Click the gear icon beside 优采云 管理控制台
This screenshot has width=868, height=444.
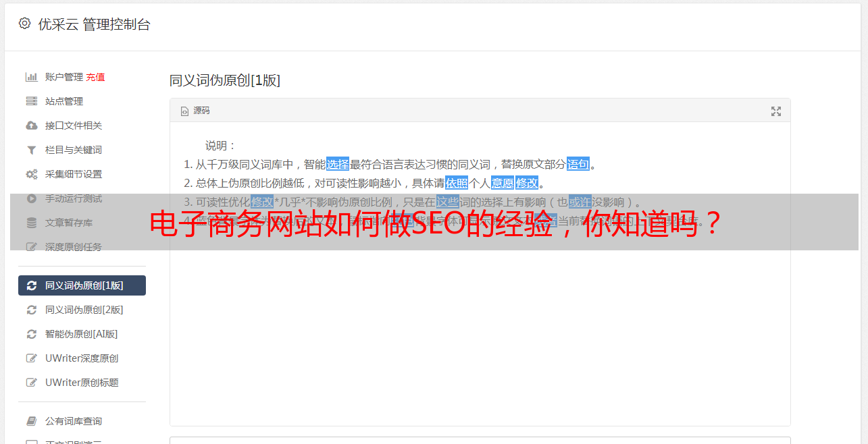tap(24, 24)
